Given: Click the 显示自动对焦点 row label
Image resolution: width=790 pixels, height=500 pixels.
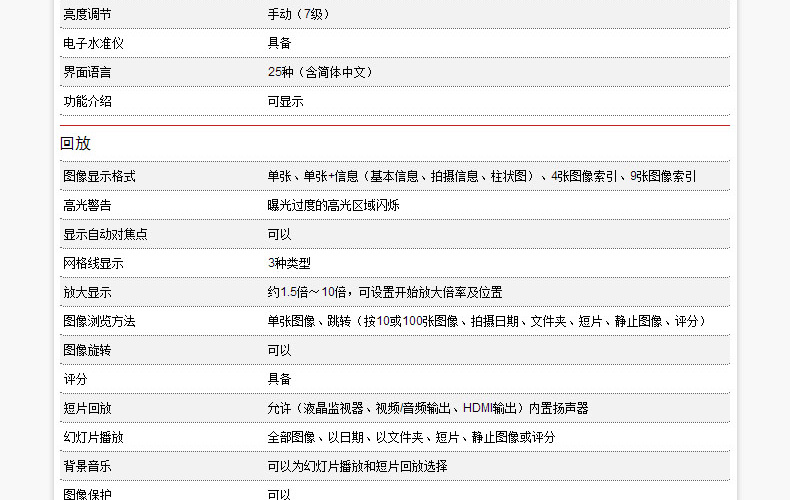Looking at the screenshot, I should [x=105, y=234].
